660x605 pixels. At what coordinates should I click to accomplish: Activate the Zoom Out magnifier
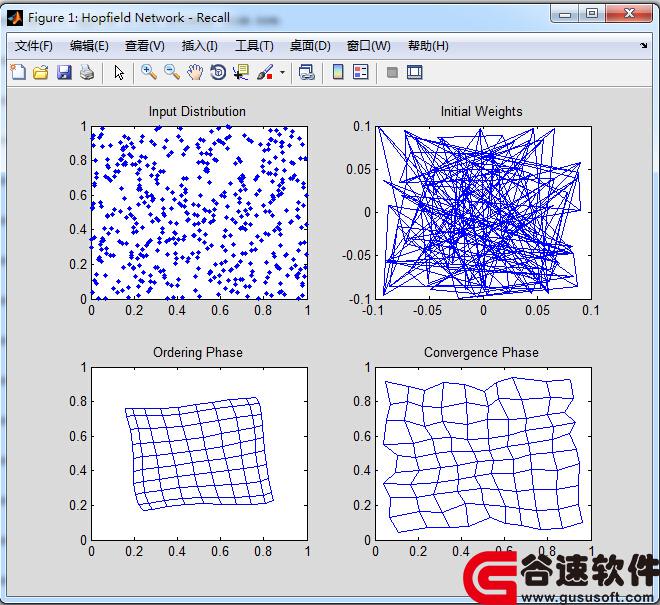coord(172,72)
